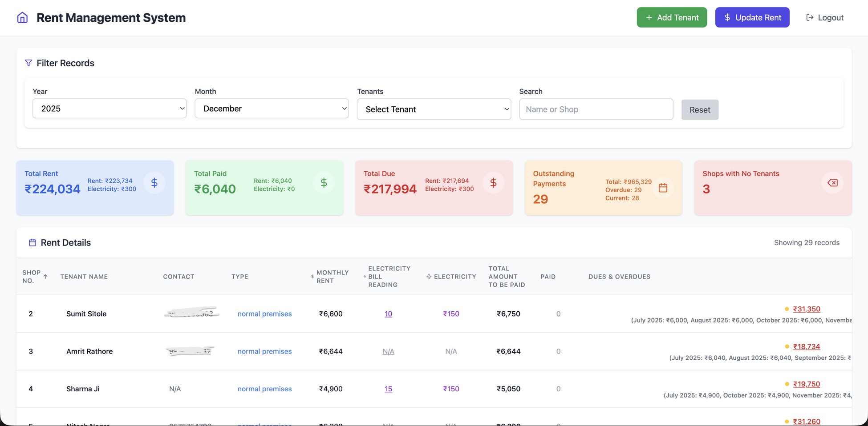Open Amrit Rathore's ₹18,734 dues link

click(806, 347)
